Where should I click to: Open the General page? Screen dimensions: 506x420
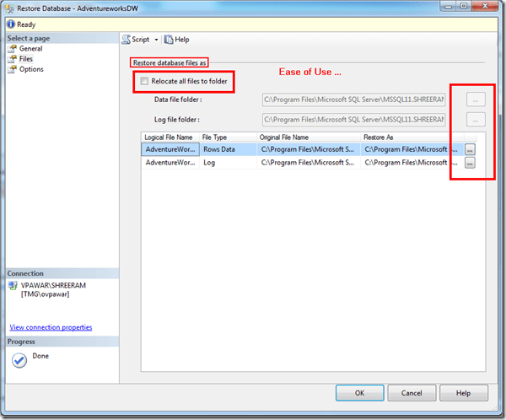(x=30, y=49)
